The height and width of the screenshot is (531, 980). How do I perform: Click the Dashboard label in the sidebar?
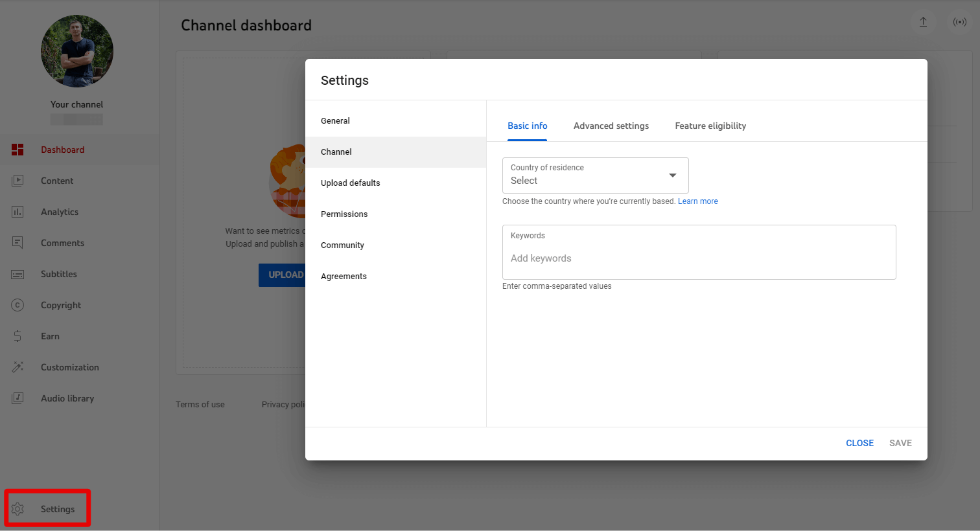coord(63,150)
